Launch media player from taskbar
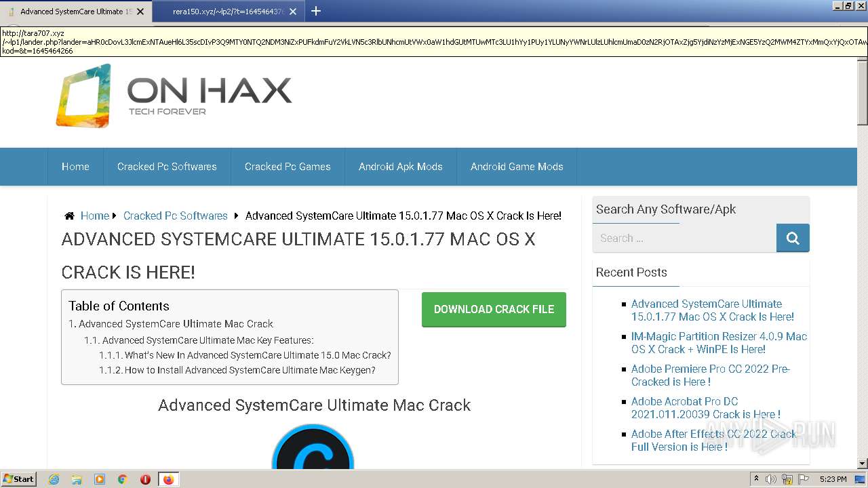The height and width of the screenshot is (488, 868). coord(100,479)
